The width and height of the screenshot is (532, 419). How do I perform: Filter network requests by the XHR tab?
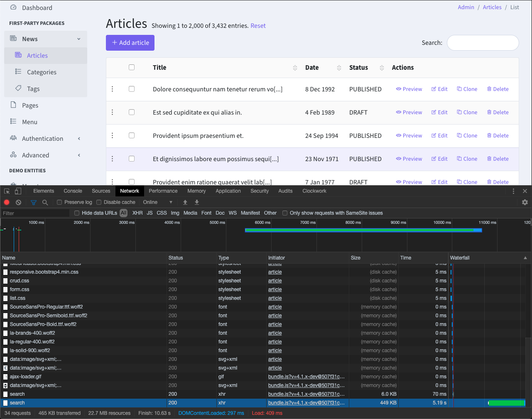(137, 213)
